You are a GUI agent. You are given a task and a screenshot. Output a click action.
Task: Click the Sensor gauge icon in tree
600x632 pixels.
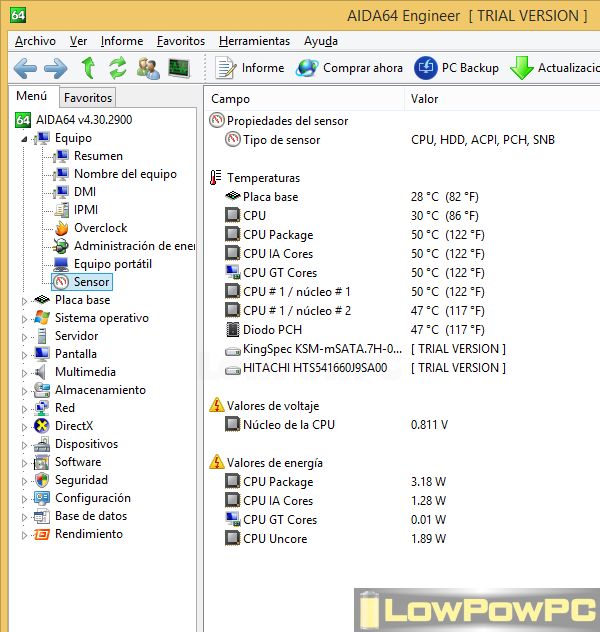coord(61,282)
